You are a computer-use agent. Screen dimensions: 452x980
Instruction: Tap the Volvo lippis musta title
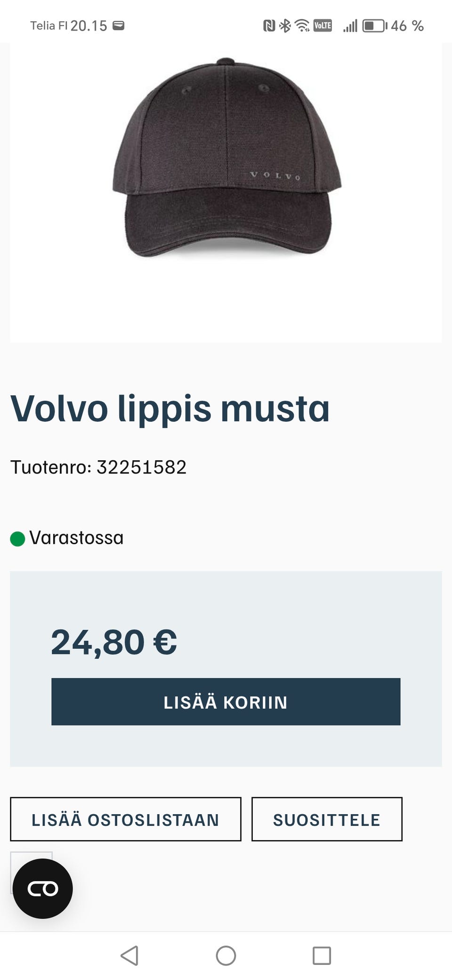coord(169,408)
